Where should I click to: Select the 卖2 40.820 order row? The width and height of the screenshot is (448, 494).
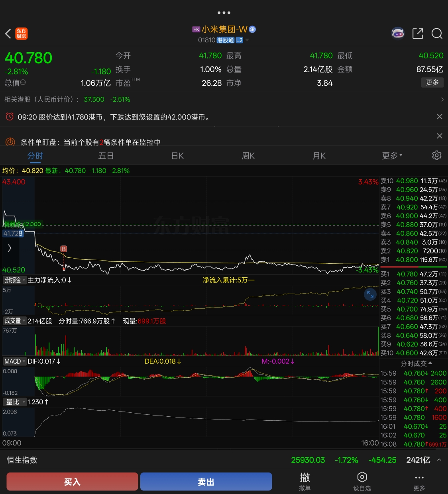click(x=414, y=251)
